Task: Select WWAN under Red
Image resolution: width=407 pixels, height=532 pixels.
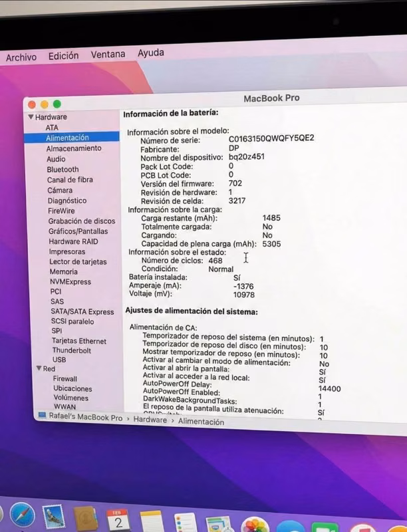Action: (x=65, y=406)
